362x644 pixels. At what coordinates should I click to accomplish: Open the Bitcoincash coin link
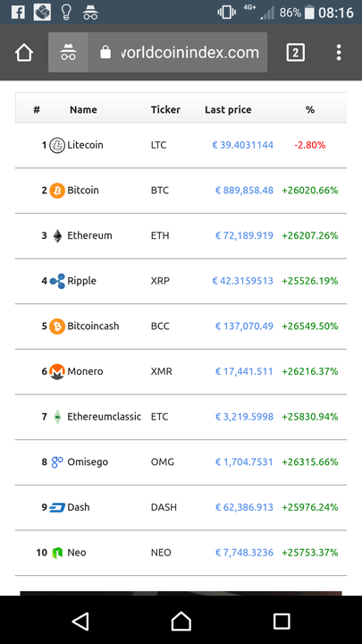93,326
